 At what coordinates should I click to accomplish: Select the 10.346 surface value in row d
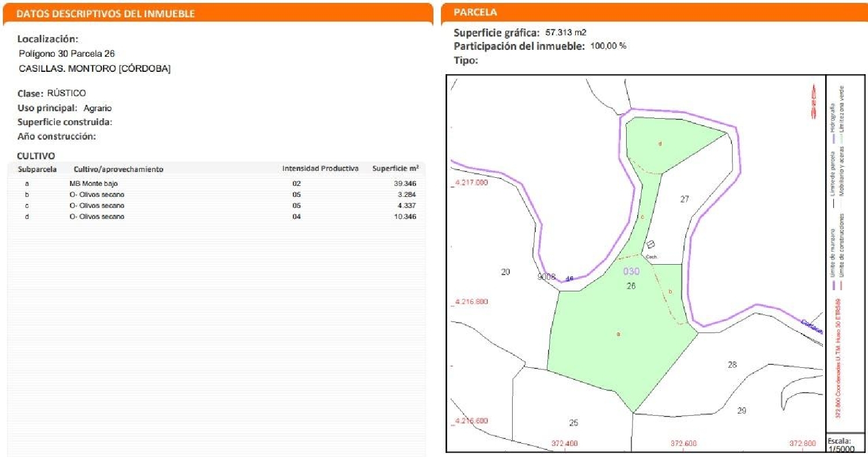[404, 217]
